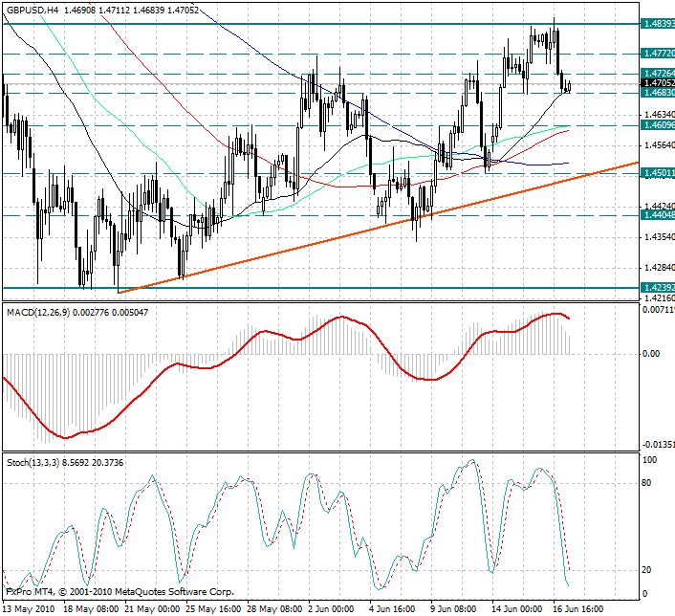The image size is (675, 616).
Task: Click the current price label 1.47052
Action: (x=658, y=82)
